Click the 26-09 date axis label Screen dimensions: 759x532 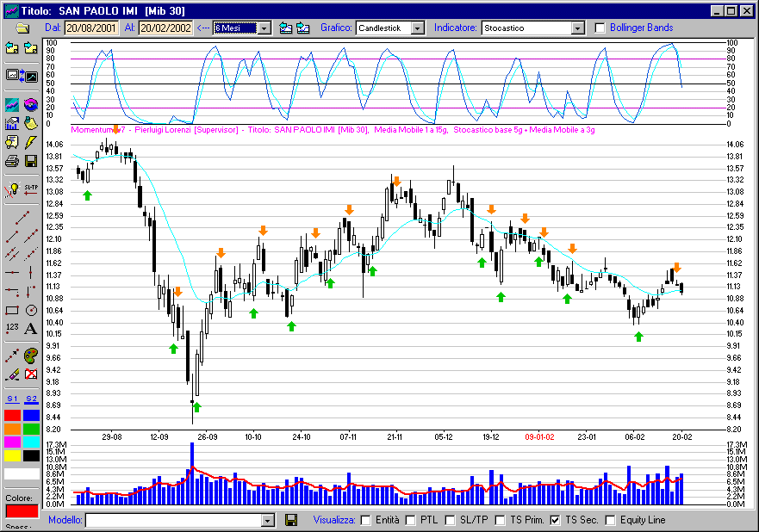[207, 436]
